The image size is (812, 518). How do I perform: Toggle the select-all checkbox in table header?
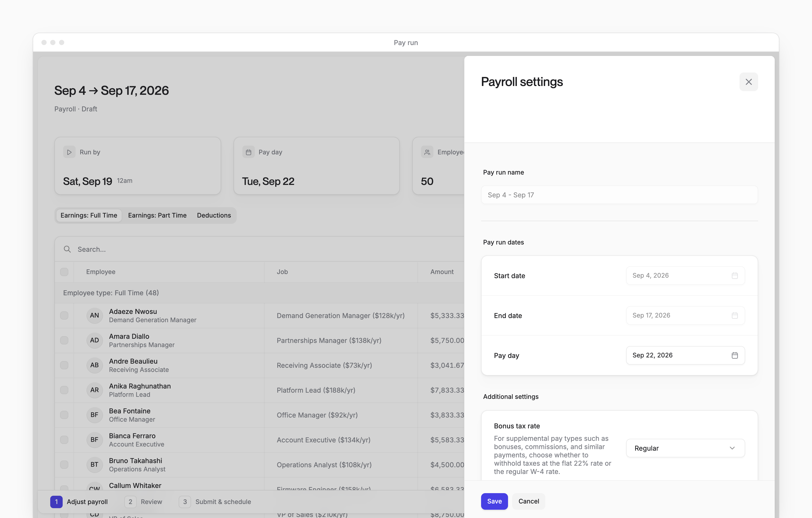click(64, 272)
